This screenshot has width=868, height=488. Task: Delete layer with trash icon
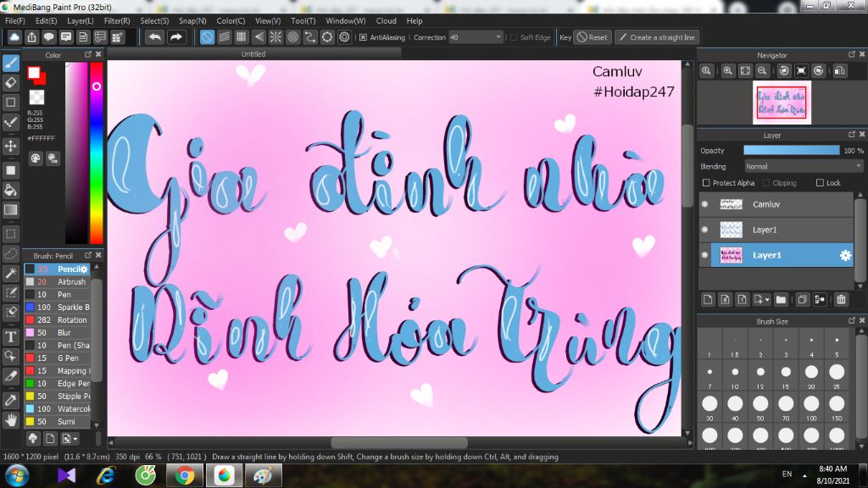click(842, 299)
